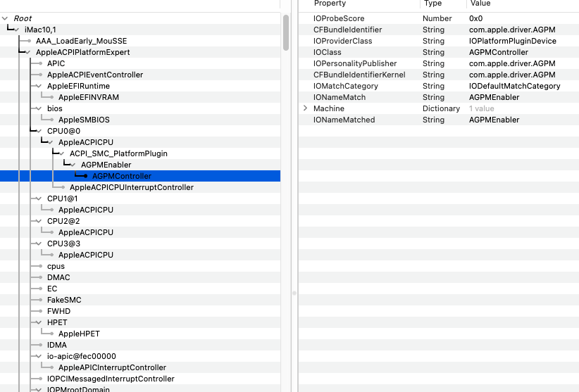This screenshot has height=392, width=579.
Task: Select the IOMatchCategory property row
Action: pos(439,86)
